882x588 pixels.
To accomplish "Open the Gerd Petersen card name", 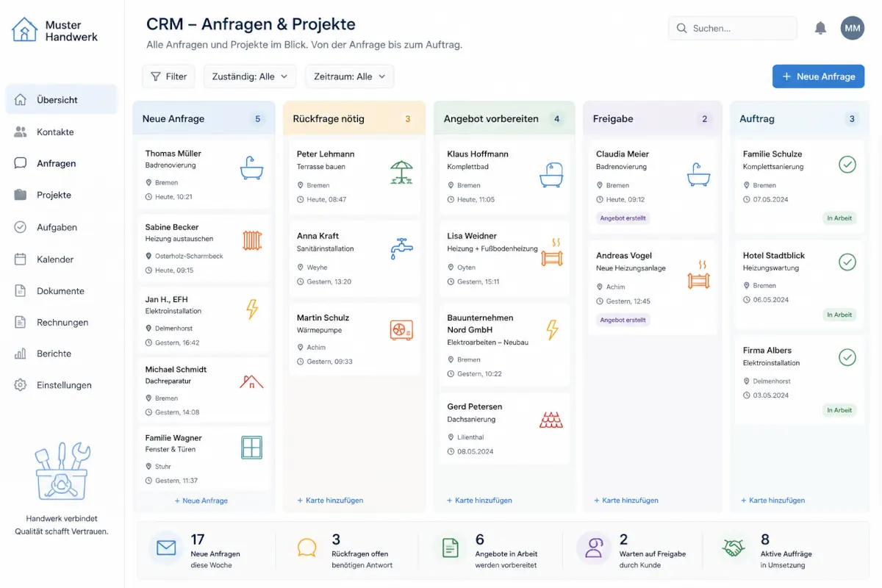I will pyautogui.click(x=475, y=406).
